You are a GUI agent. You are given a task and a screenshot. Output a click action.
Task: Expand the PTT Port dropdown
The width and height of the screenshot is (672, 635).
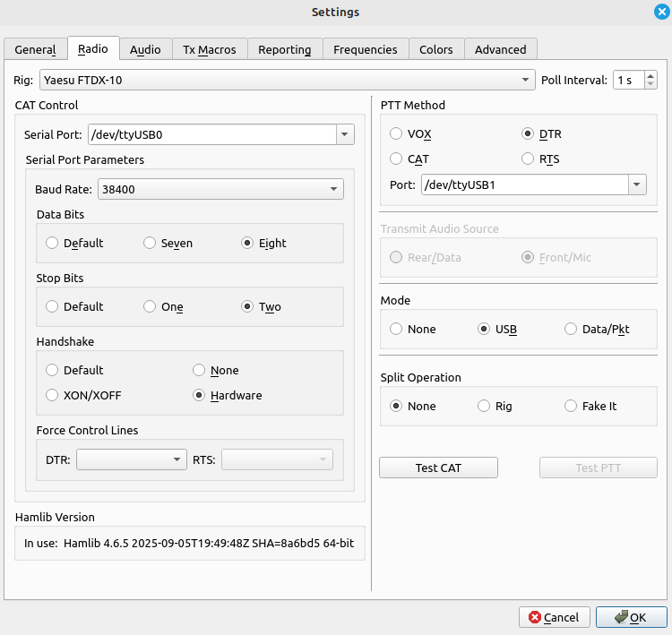[636, 184]
